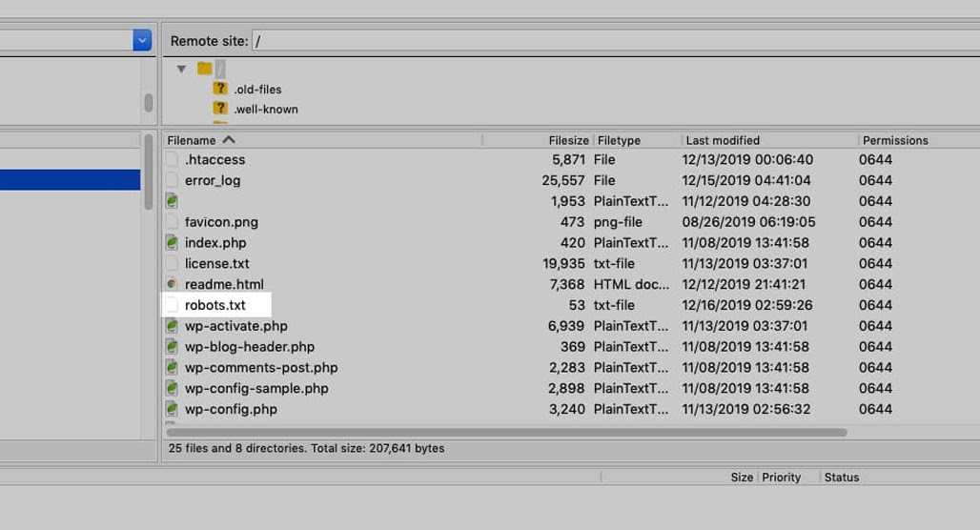Select the favicon.png file
Screen dimensions: 980x530
point(221,222)
